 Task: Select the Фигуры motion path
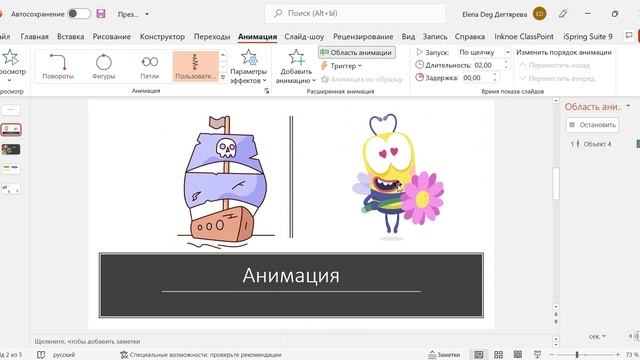coord(104,66)
